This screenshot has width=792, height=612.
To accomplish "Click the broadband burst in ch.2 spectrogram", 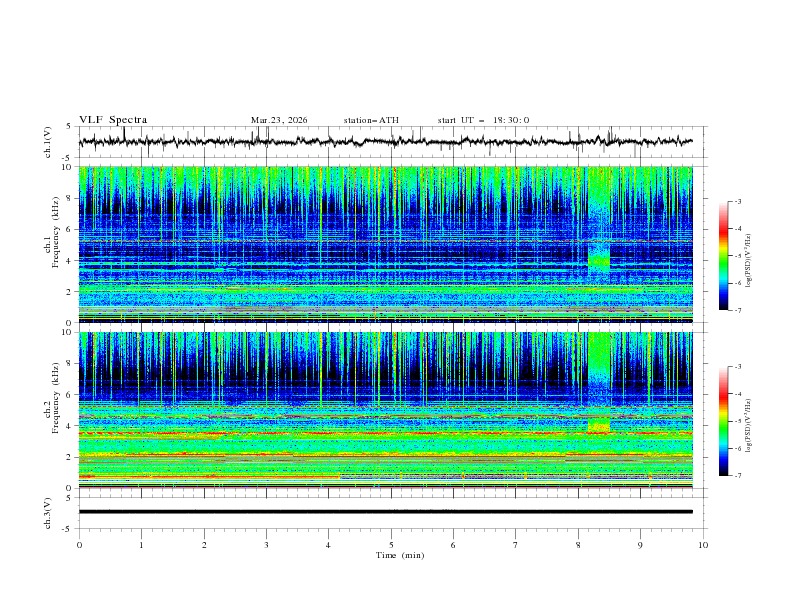I will pyautogui.click(x=599, y=382).
